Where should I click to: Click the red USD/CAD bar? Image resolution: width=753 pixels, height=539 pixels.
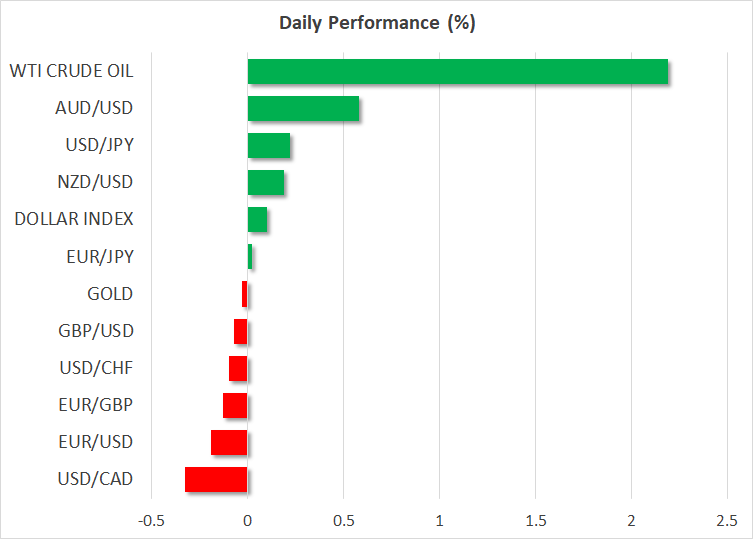tap(216, 479)
